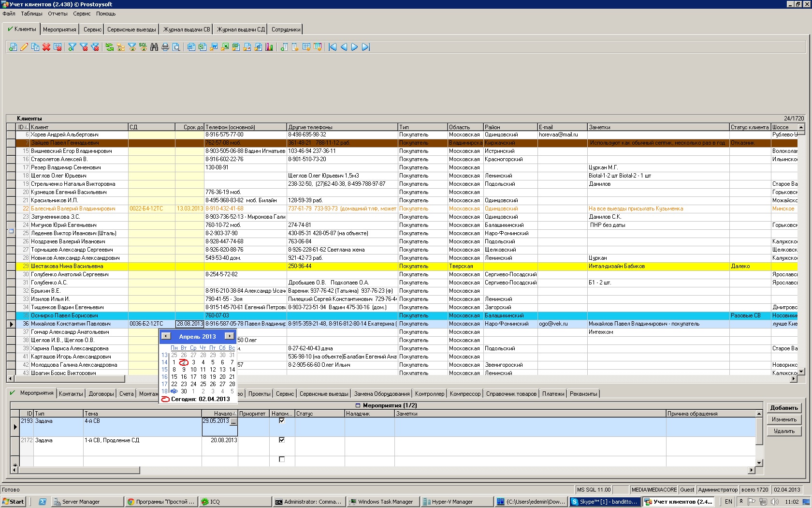
Task: Go to previous record arrow icon
Action: coord(344,47)
